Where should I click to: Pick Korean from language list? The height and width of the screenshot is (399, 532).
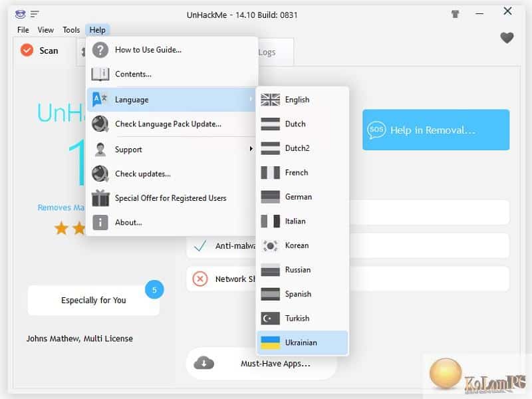click(303, 245)
